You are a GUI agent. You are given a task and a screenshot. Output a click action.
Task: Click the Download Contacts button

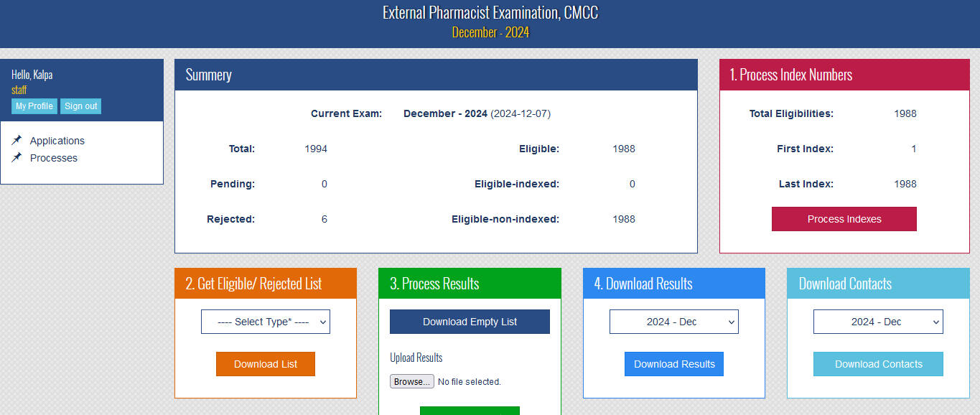point(877,364)
